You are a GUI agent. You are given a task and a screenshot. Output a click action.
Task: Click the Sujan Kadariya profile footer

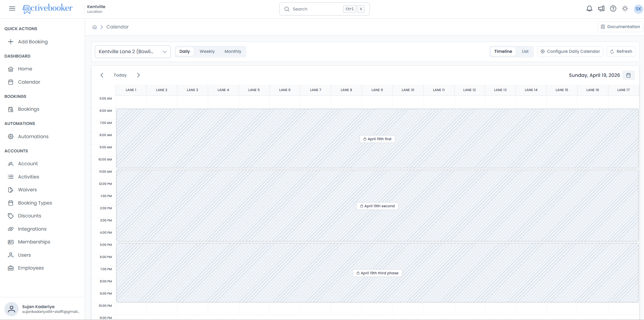coord(42,309)
